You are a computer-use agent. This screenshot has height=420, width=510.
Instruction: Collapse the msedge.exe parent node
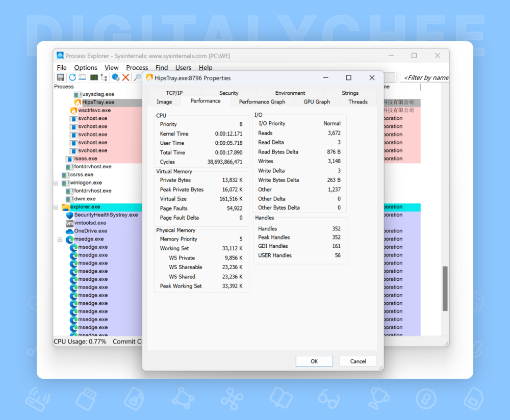(60, 239)
